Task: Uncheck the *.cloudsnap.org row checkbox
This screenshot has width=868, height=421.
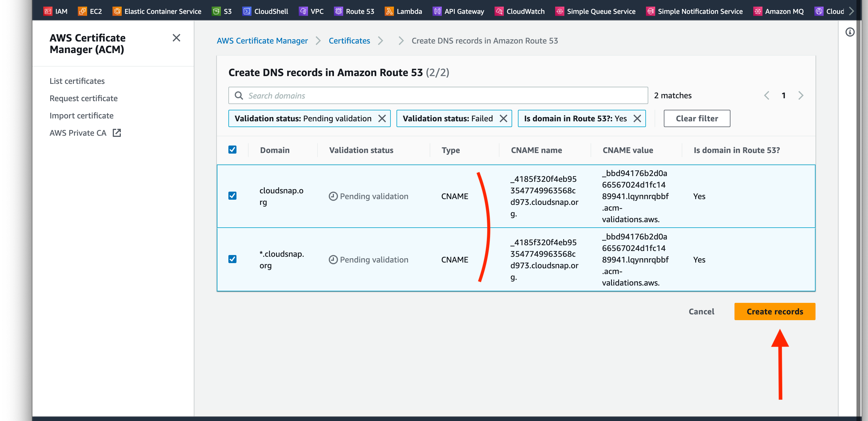Action: pyautogui.click(x=232, y=259)
